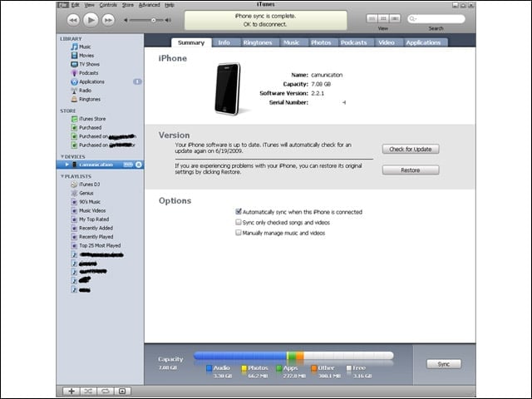This screenshot has height=399, width=532.
Task: Collapse the Devices section
Action: (62, 156)
